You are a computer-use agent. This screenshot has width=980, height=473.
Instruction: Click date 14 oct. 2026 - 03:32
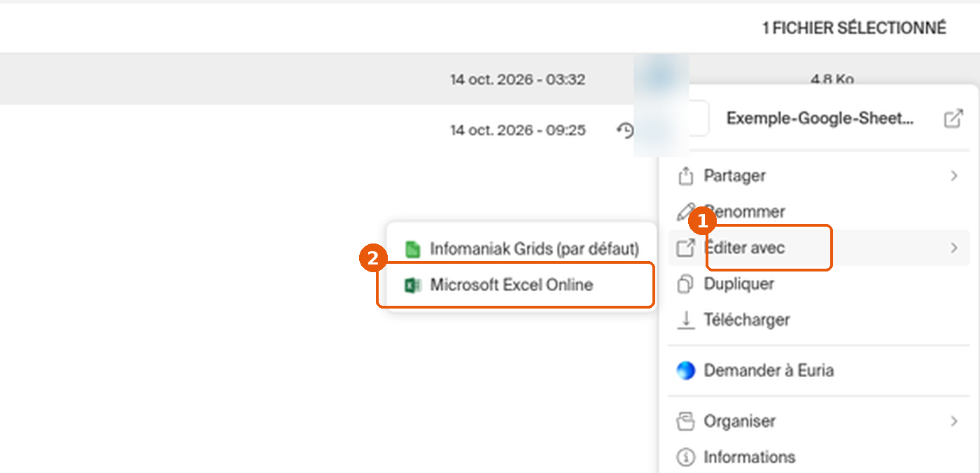pyautogui.click(x=518, y=79)
